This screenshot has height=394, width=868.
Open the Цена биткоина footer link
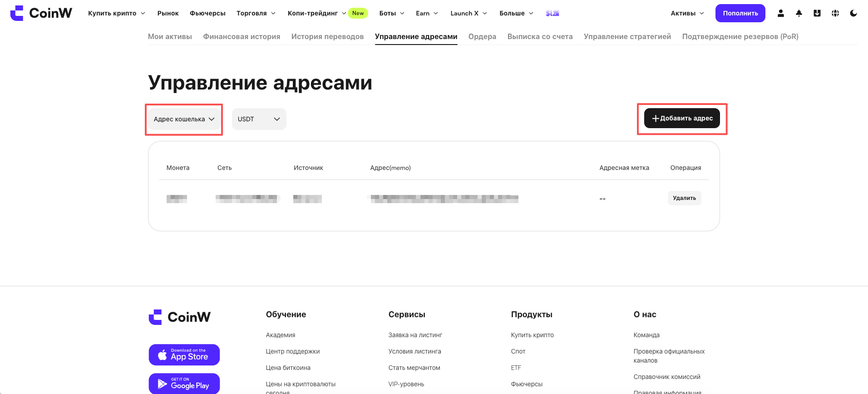tap(288, 368)
